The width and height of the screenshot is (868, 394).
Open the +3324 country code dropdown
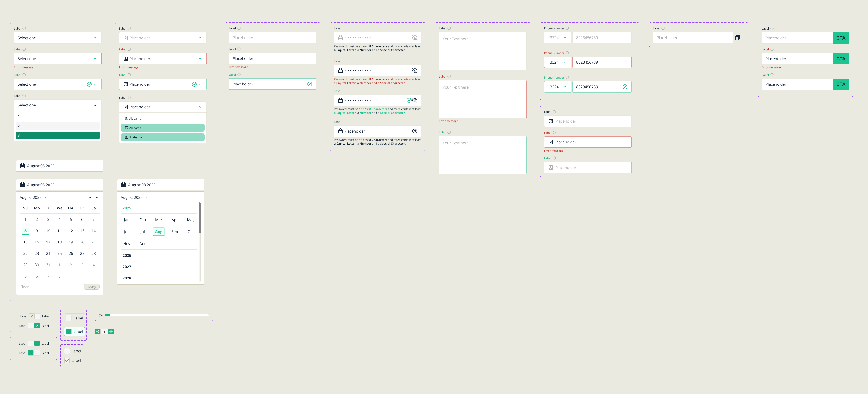click(x=557, y=37)
